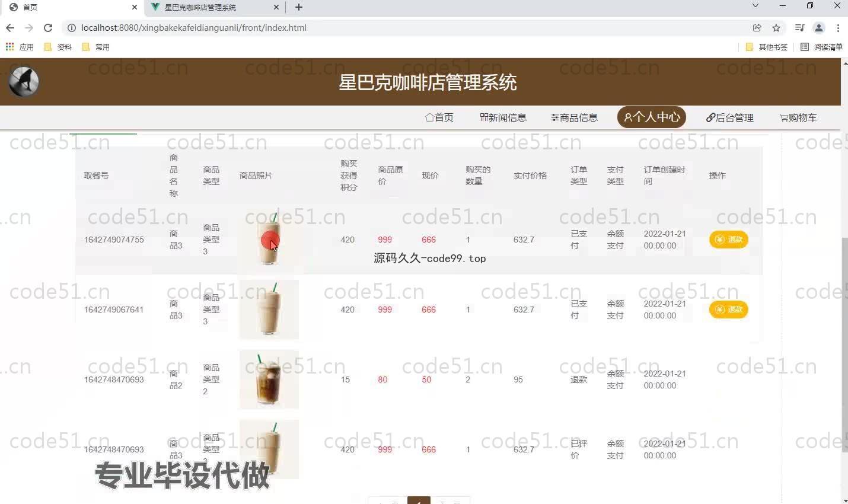848x504 pixels.
Task: Click the 已评价 order status cell
Action: pos(579,449)
